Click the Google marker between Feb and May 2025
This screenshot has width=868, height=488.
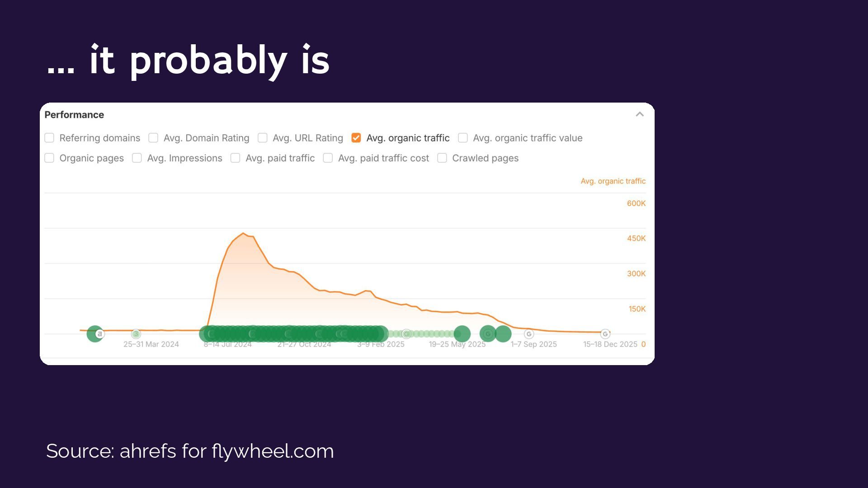(406, 334)
